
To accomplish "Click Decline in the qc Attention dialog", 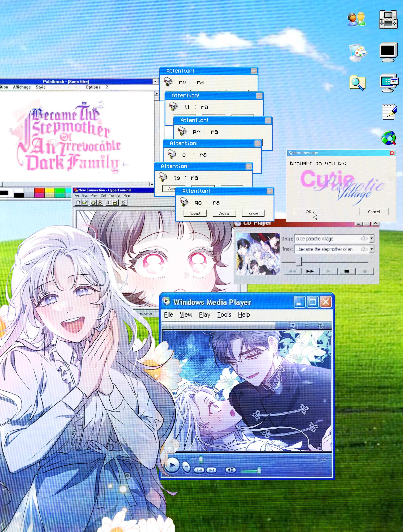I will click(224, 213).
